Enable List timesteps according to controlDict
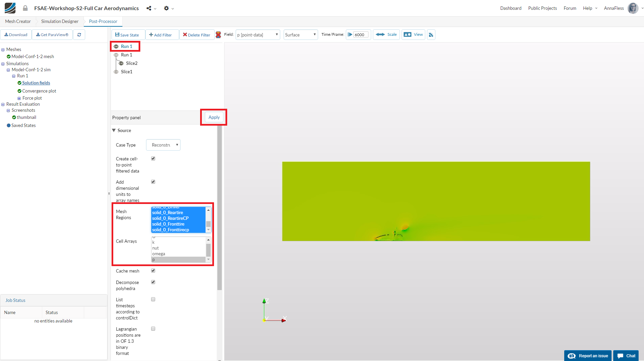Screen dimensions: 644x361 click(x=153, y=299)
